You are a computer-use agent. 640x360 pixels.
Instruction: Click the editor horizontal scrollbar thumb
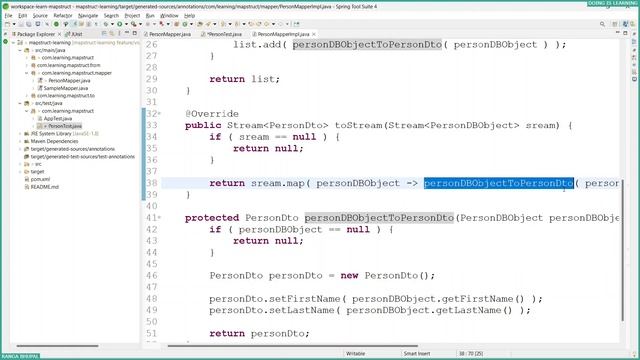(292, 346)
